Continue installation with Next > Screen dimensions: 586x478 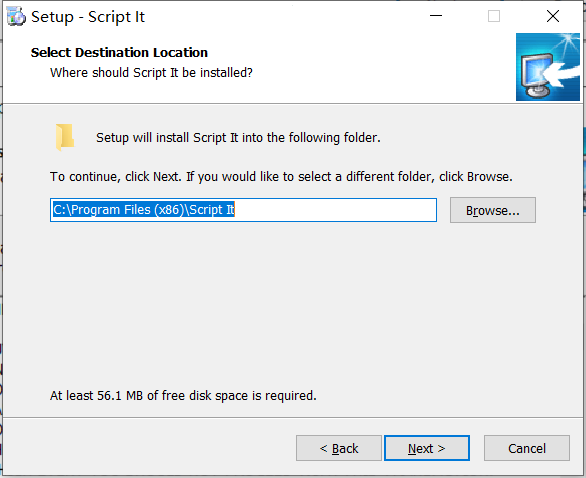(427, 448)
